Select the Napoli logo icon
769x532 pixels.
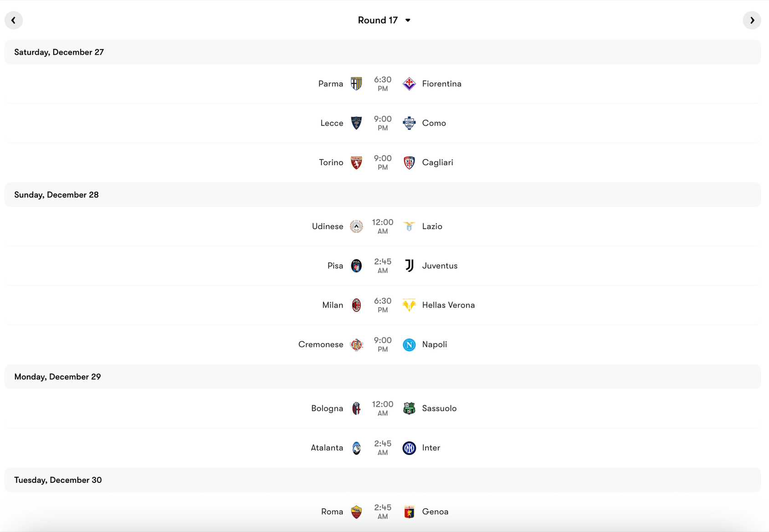point(409,344)
